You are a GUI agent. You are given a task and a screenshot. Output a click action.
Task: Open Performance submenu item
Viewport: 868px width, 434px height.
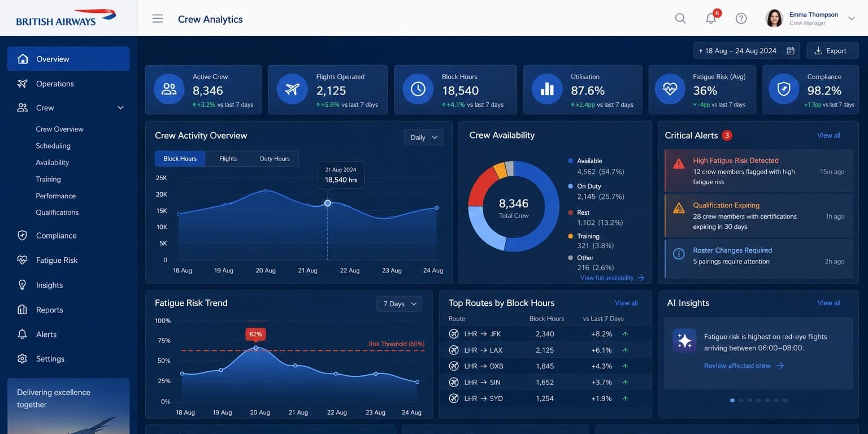55,196
